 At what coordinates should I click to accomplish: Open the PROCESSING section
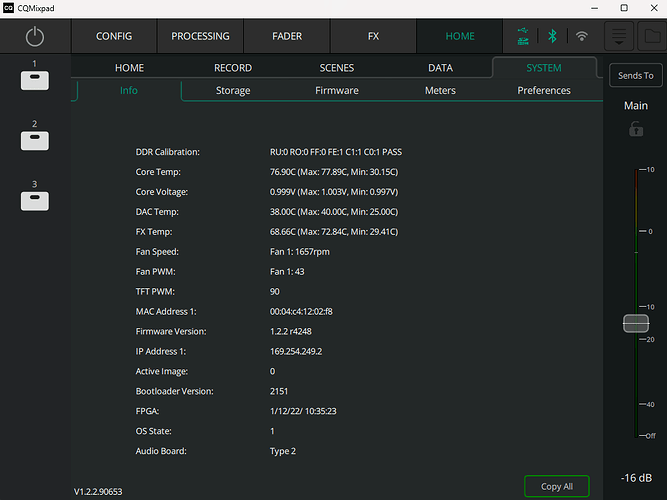(200, 36)
